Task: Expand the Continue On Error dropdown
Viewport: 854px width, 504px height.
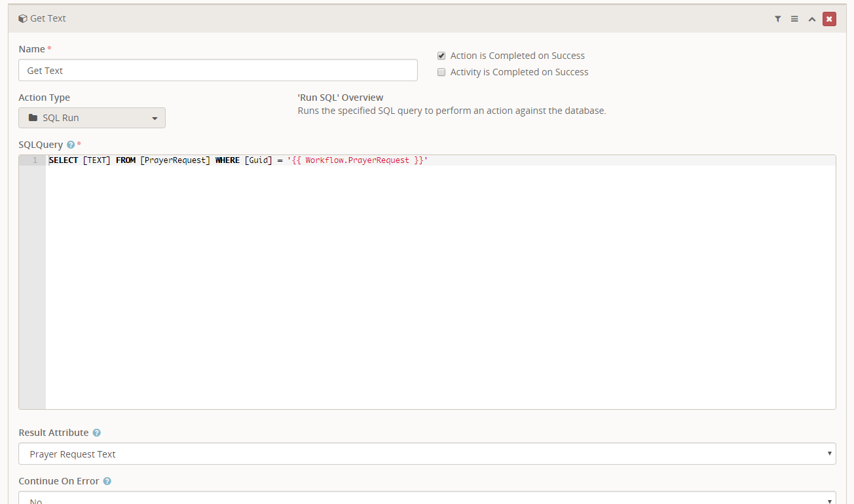Action: tap(427, 498)
